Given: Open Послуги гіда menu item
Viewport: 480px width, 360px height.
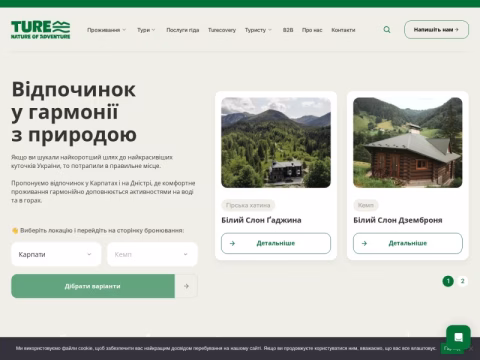Looking at the screenshot, I should tap(183, 30).
